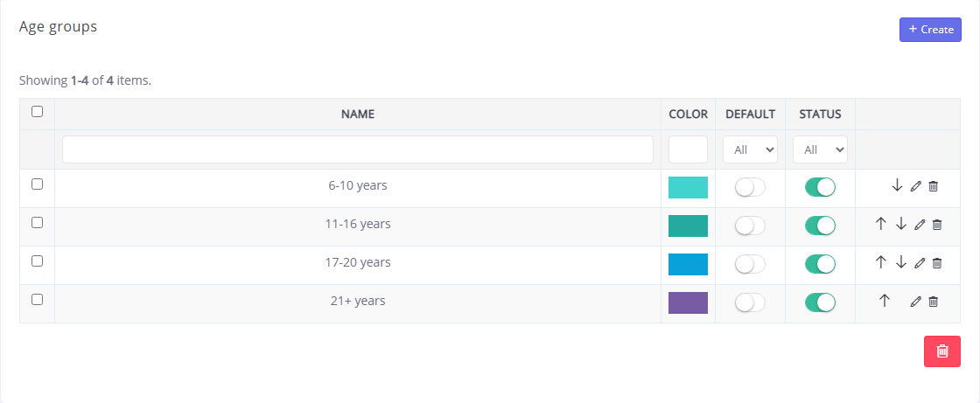
Task: Select the 11-16 years row checkbox
Action: click(37, 223)
